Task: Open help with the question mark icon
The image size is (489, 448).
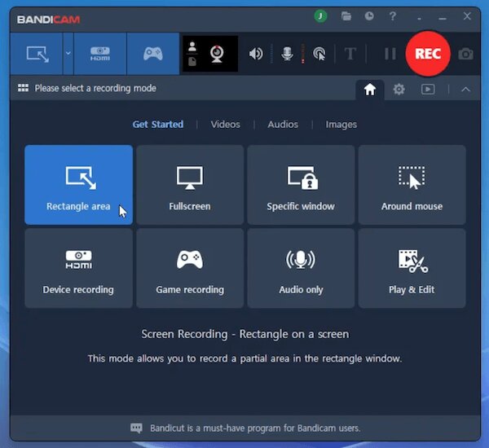Action: point(393,16)
